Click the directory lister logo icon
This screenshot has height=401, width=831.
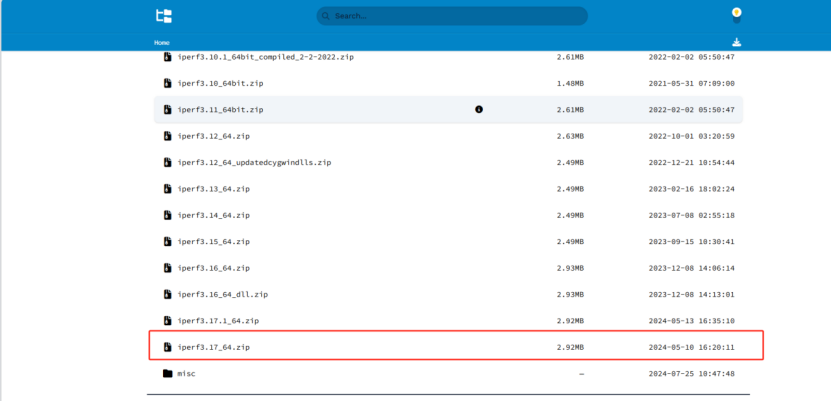(164, 16)
